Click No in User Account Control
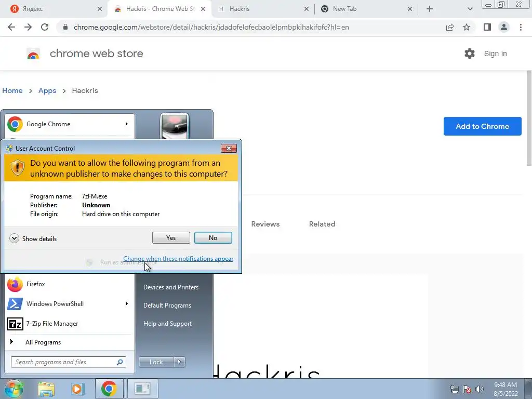This screenshot has width=532, height=399. click(x=213, y=238)
